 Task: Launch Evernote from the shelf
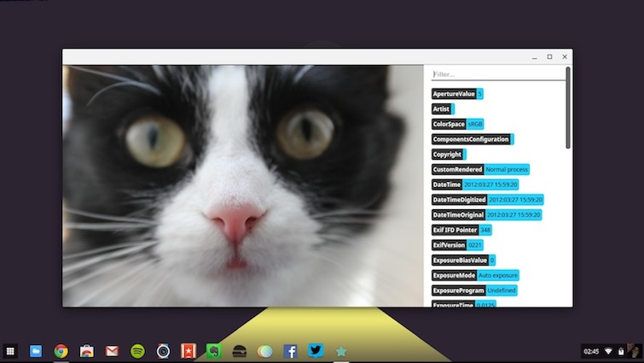[x=214, y=351]
